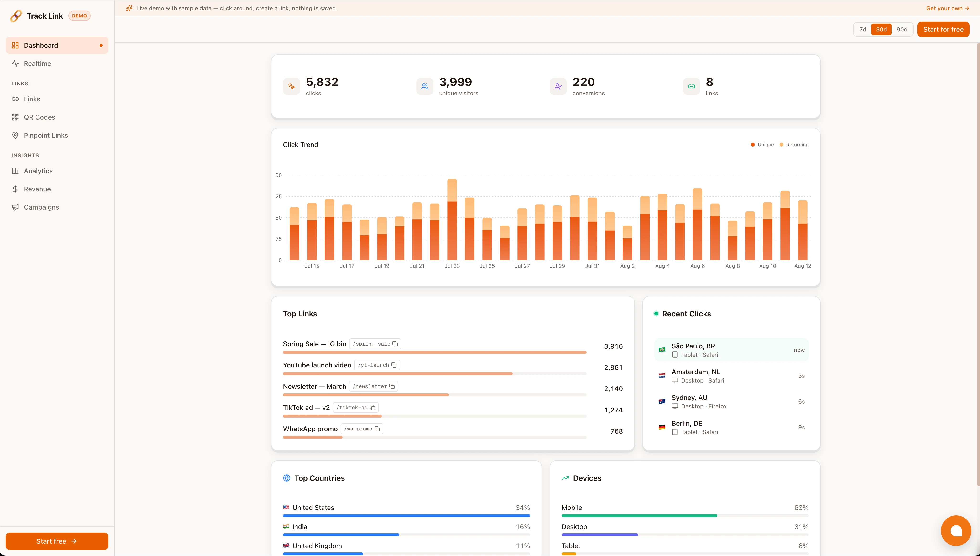Image resolution: width=980 pixels, height=556 pixels.
Task: Open the chat bubble widget
Action: [956, 531]
